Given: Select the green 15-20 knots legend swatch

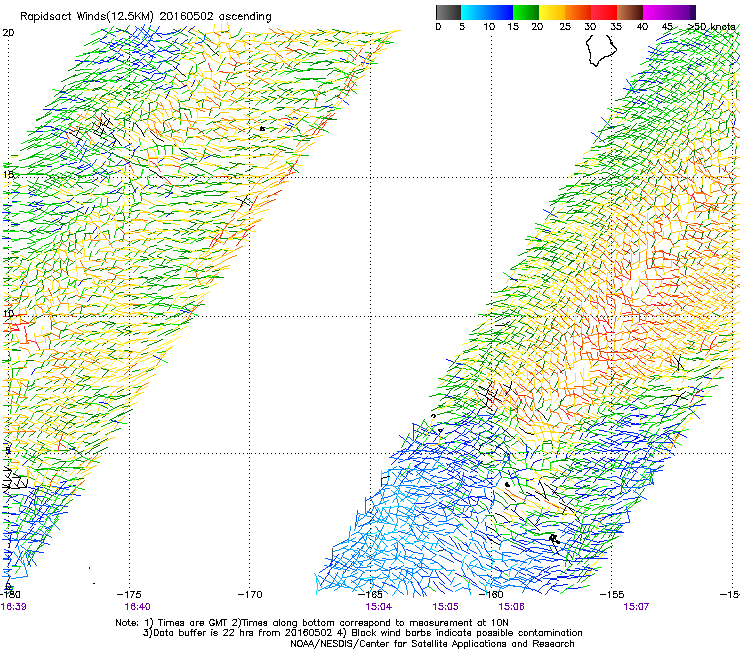Looking at the screenshot, I should coord(526,12).
